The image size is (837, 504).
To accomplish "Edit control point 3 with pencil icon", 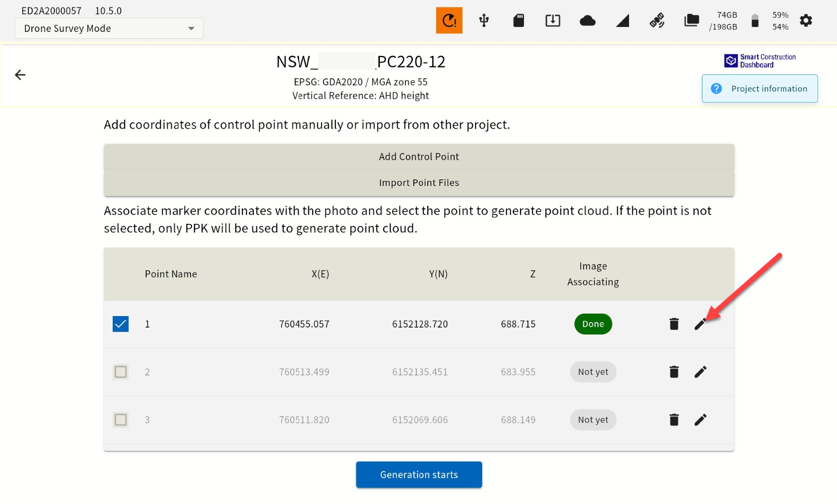I will click(x=700, y=420).
